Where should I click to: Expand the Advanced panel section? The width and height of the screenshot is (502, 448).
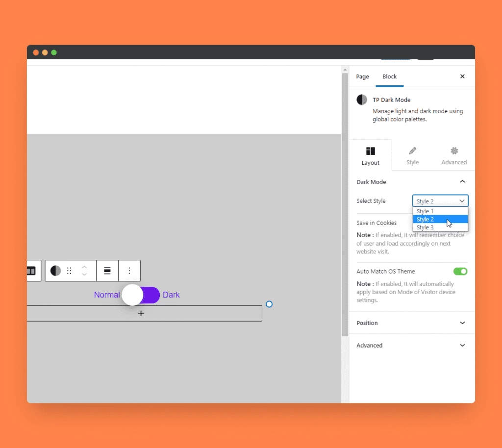tap(412, 346)
